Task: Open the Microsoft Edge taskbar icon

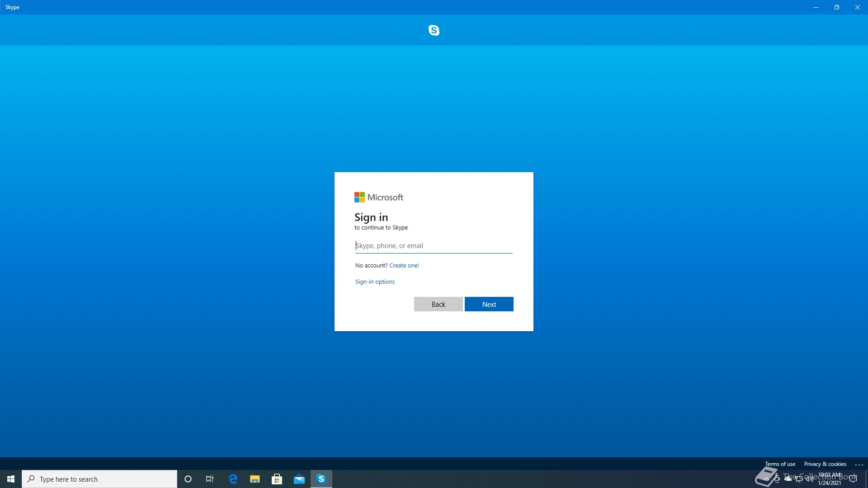Action: click(233, 479)
